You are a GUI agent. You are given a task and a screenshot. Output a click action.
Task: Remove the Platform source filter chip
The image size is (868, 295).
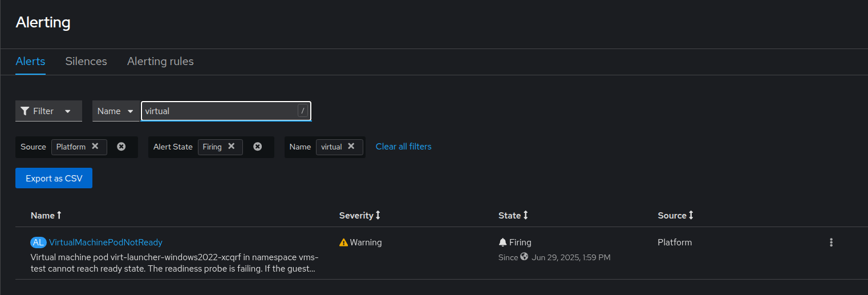tap(95, 146)
